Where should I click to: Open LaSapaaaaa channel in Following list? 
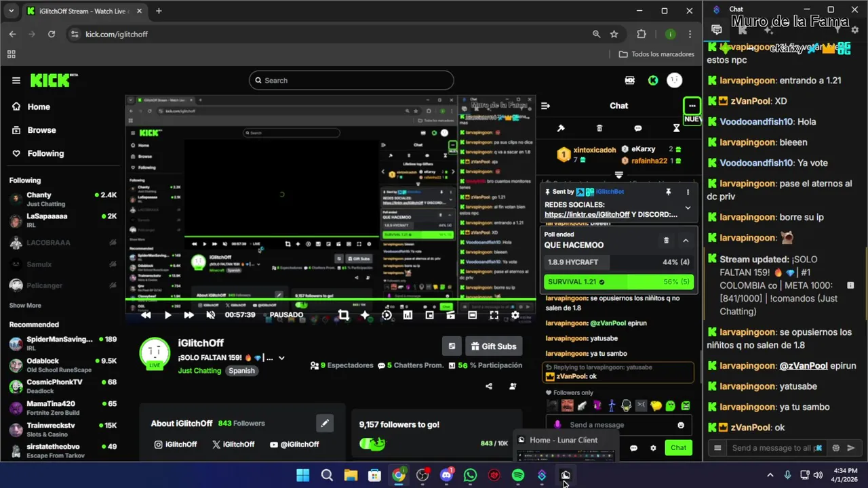63,220
